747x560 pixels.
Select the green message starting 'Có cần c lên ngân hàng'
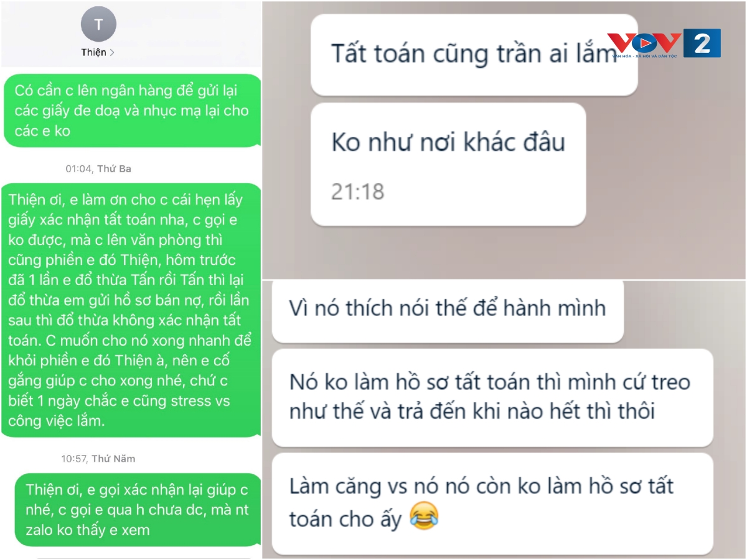point(133,110)
